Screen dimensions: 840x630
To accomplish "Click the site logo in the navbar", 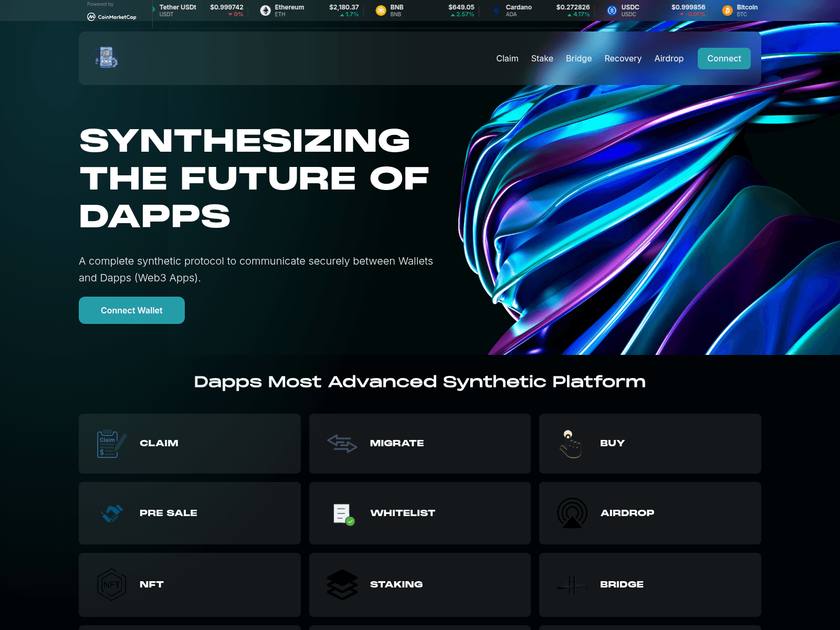I will click(105, 58).
